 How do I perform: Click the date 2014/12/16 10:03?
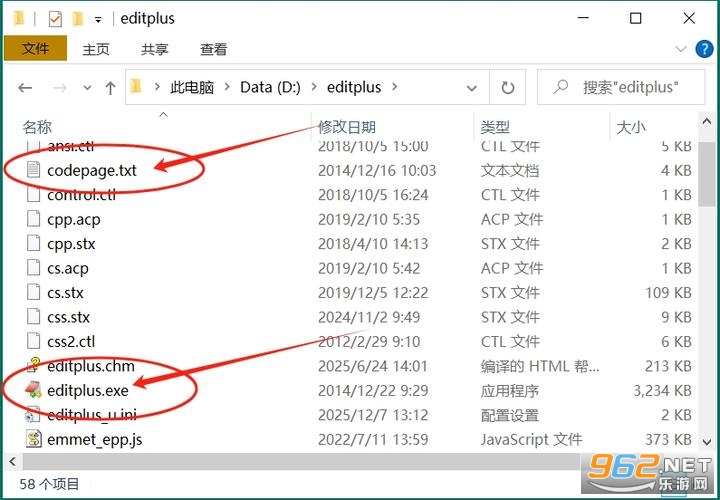tap(377, 170)
